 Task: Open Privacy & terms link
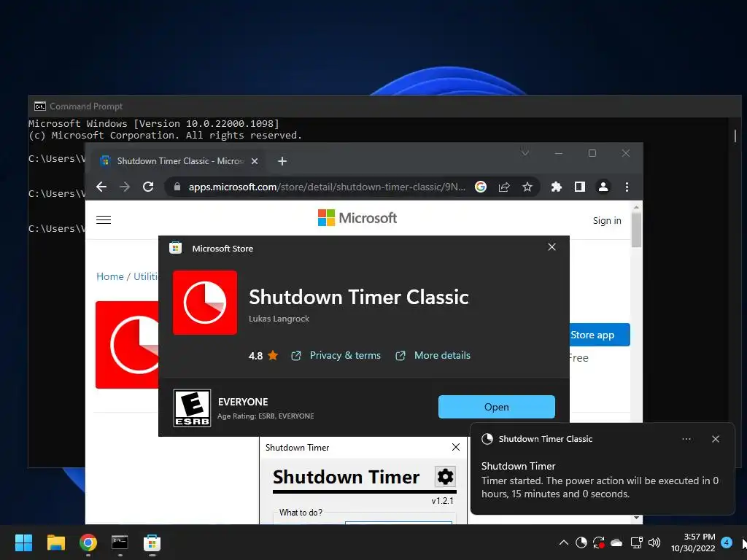[x=345, y=355]
